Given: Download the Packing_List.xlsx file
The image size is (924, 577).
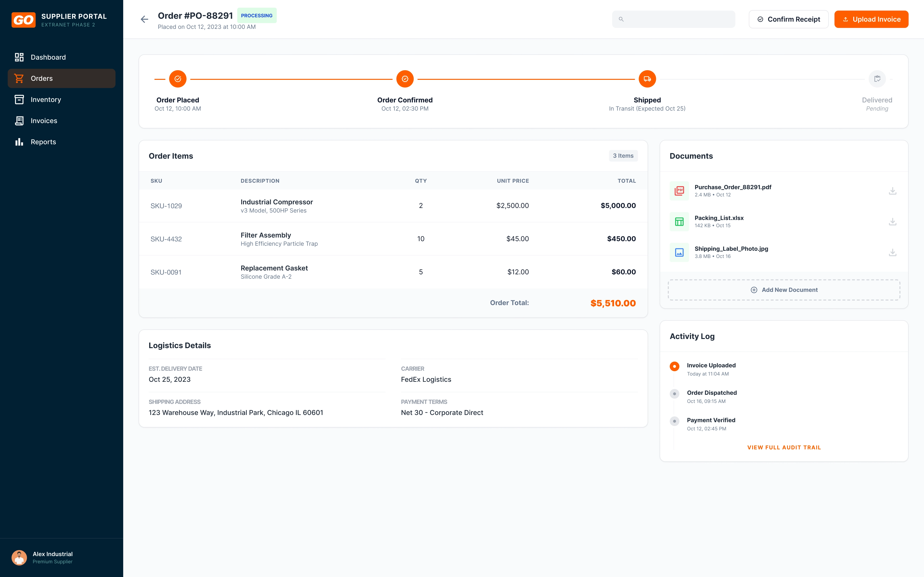Looking at the screenshot, I should [x=892, y=222].
